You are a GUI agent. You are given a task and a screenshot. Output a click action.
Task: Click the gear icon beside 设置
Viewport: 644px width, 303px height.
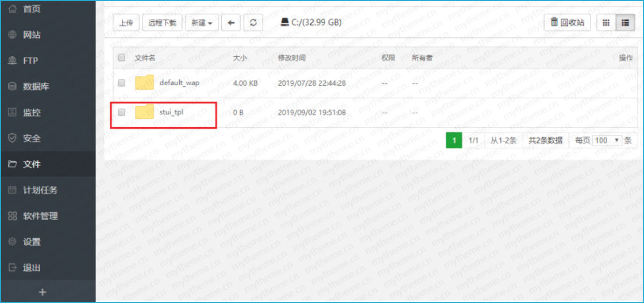click(x=12, y=242)
